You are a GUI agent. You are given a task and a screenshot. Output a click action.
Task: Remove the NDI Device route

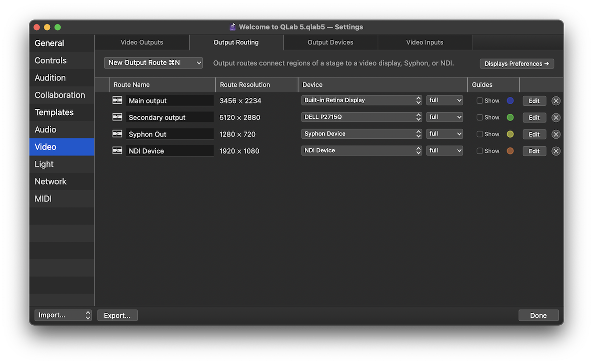(556, 151)
